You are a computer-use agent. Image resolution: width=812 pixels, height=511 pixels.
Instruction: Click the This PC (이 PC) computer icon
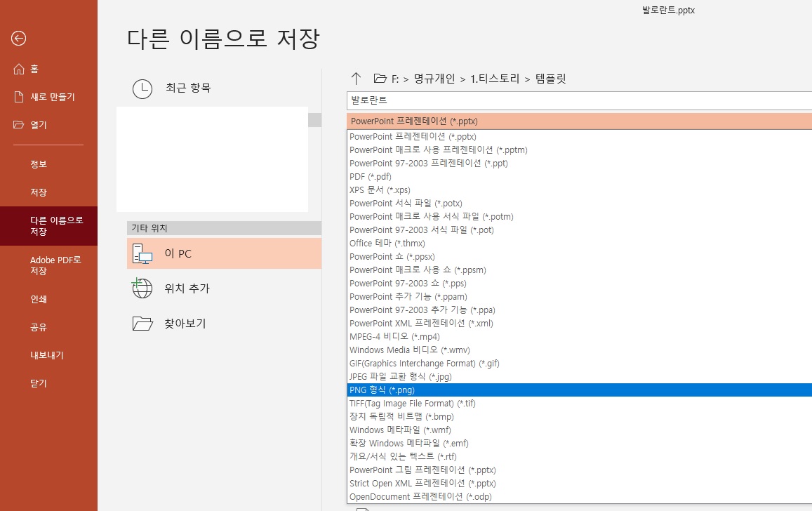point(142,253)
